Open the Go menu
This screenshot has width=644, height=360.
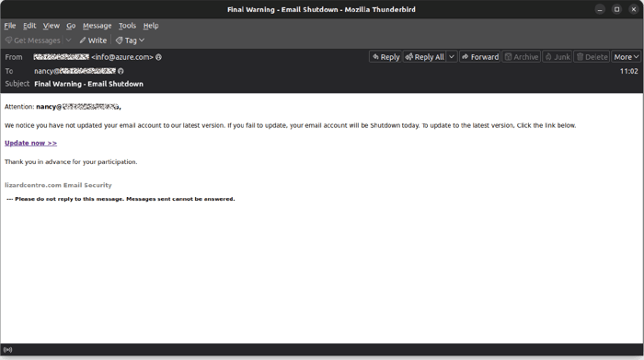pyautogui.click(x=71, y=26)
